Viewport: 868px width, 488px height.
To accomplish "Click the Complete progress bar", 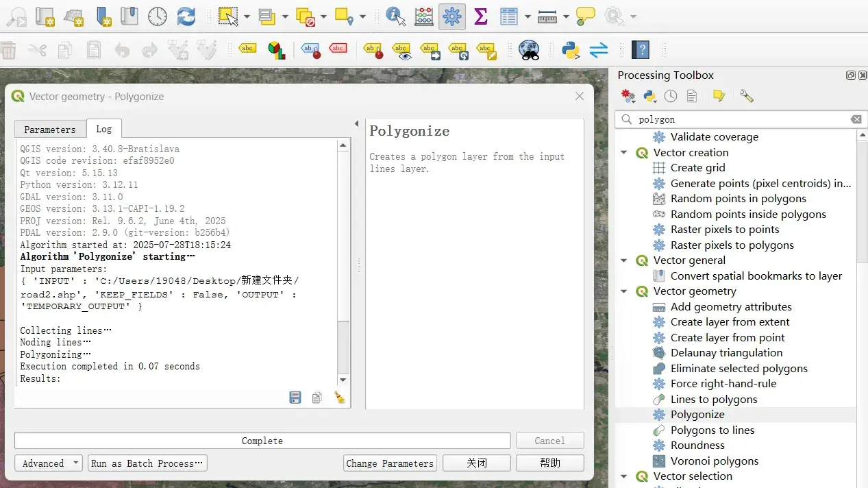I will pos(262,441).
